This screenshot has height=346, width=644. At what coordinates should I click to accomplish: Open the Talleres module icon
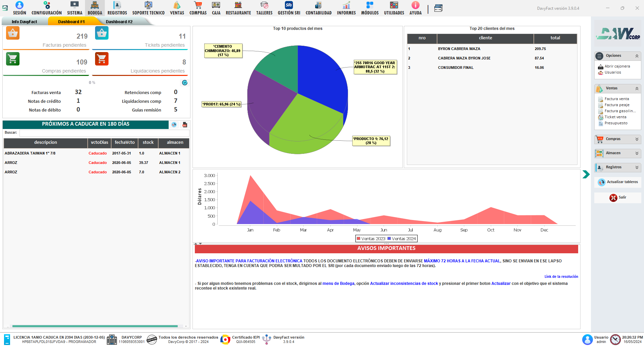[x=264, y=5]
